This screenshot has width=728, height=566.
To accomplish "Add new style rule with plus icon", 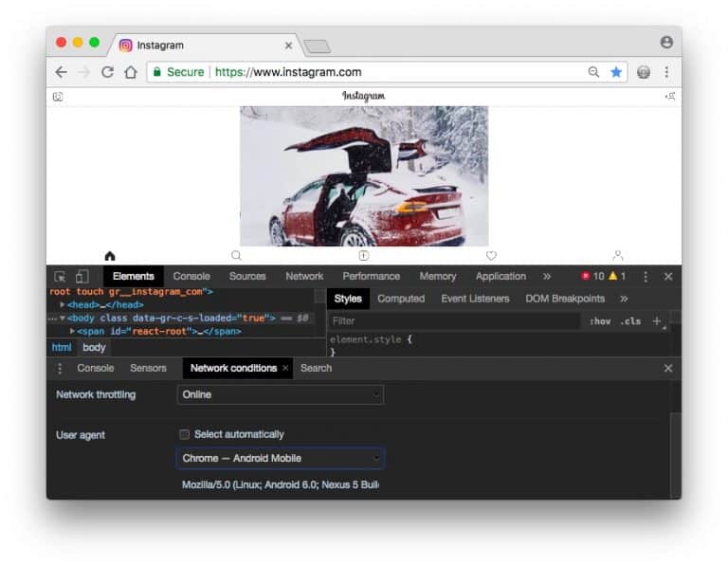I will 657,320.
